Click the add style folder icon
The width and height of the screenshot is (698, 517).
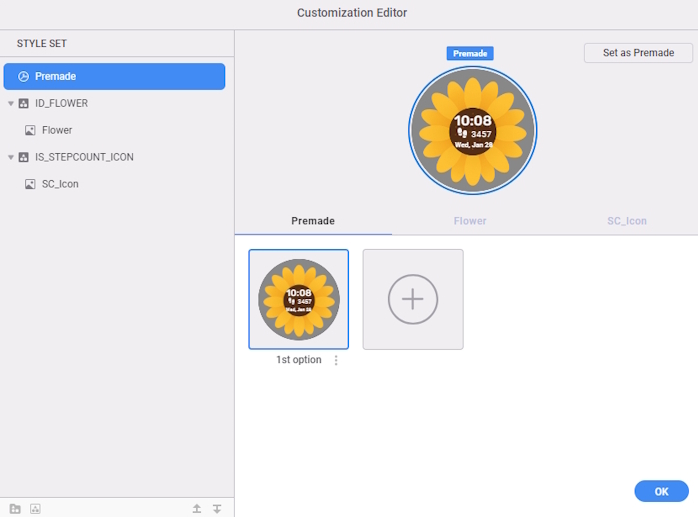pyautogui.click(x=15, y=508)
